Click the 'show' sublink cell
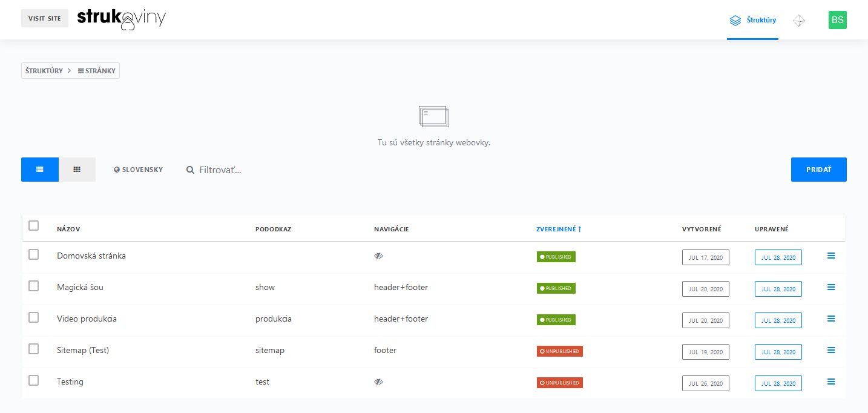868x413 pixels. click(x=265, y=287)
